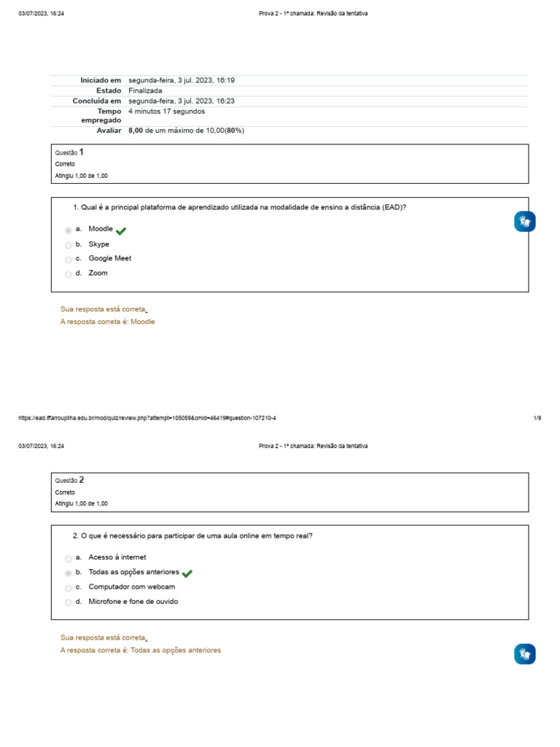The image size is (560, 747).
Task: Choose the Todas as opções anteriores radio button
Action: tap(69, 573)
